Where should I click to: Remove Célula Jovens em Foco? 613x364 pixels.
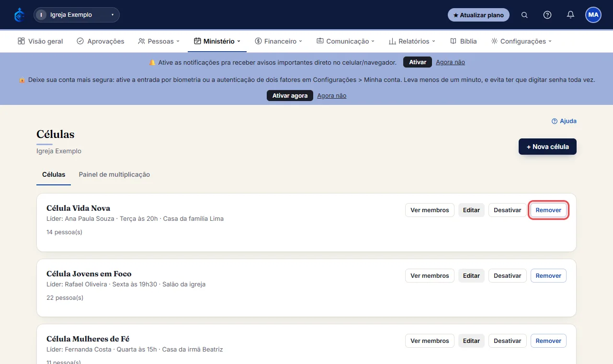pos(548,276)
